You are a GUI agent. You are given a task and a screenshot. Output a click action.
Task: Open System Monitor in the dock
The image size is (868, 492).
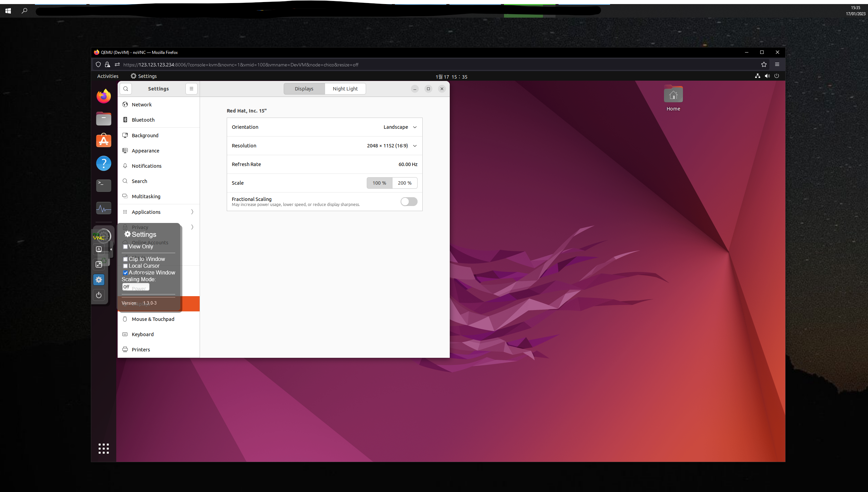[104, 208]
